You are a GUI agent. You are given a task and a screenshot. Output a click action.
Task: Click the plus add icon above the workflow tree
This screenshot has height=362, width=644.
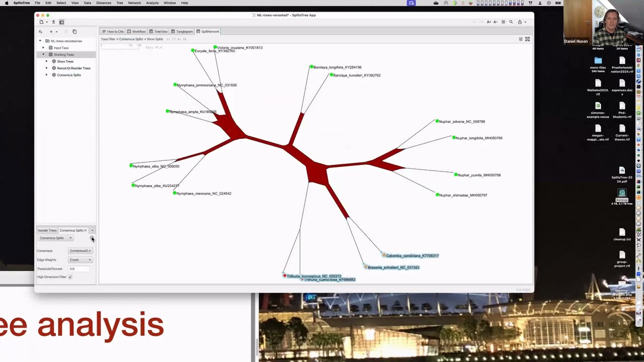pos(51,32)
